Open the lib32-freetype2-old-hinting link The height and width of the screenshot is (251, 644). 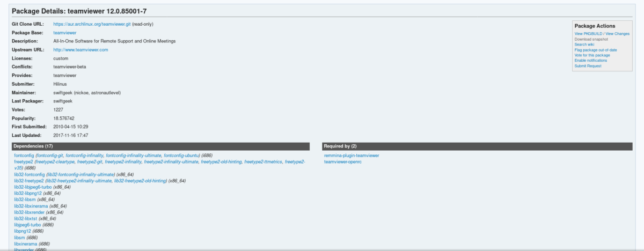[x=140, y=181]
